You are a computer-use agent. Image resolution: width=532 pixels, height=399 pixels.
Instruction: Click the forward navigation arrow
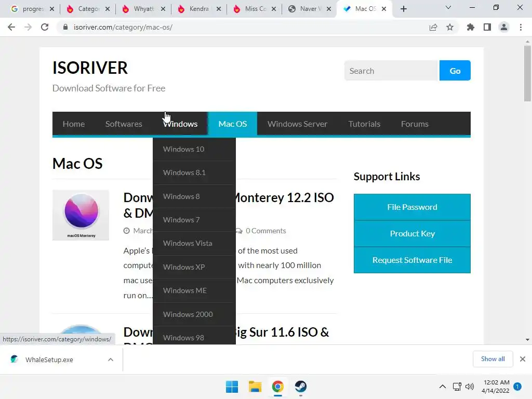click(x=28, y=27)
